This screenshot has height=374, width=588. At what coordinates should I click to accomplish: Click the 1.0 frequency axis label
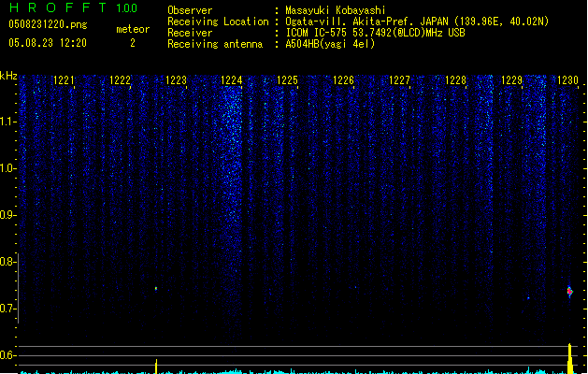point(8,168)
